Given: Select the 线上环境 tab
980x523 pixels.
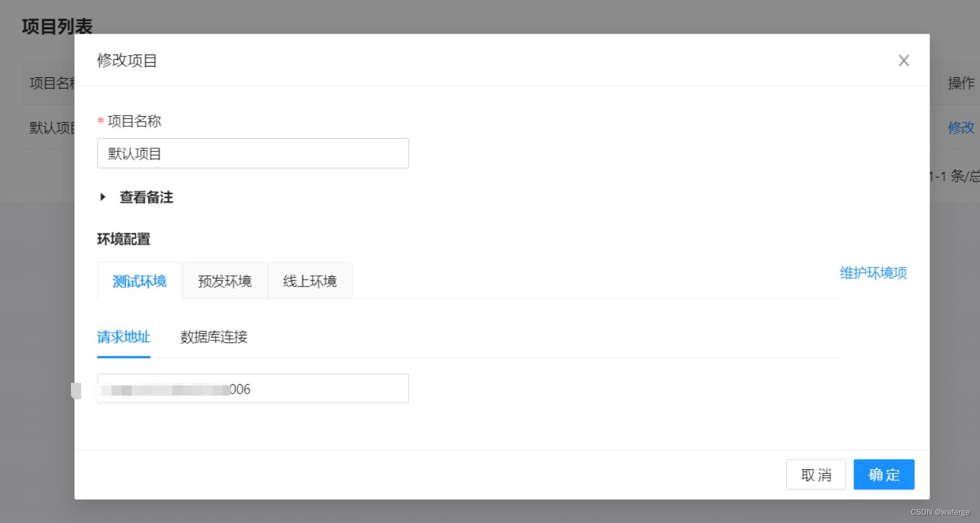Looking at the screenshot, I should tap(310, 280).
